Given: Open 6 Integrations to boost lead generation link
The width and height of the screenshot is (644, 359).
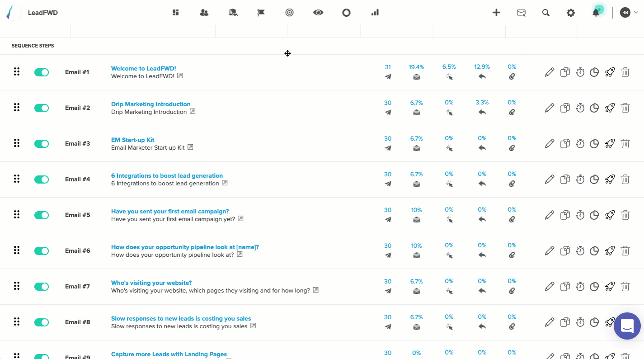Looking at the screenshot, I should pos(167,176).
